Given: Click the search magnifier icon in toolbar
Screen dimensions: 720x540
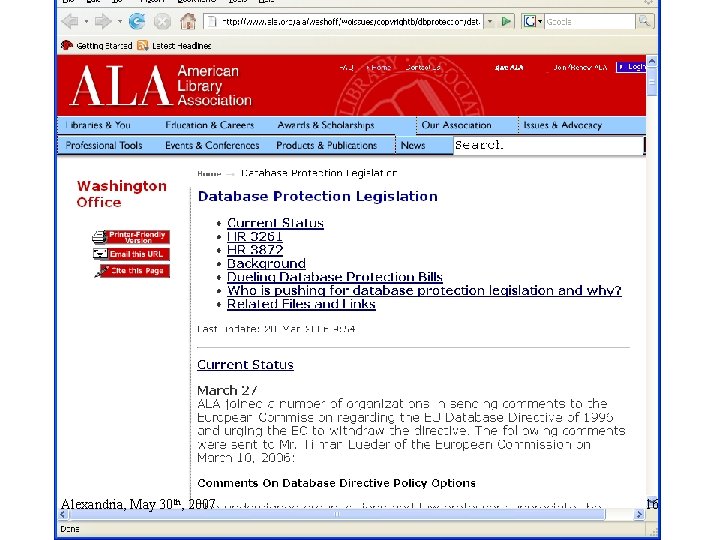Looking at the screenshot, I should 644,21.
